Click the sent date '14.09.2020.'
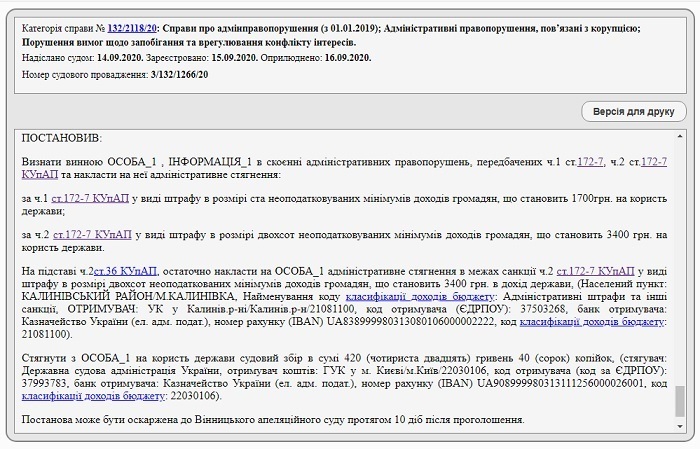Viewport: 700px width, 449px height. coord(120,58)
